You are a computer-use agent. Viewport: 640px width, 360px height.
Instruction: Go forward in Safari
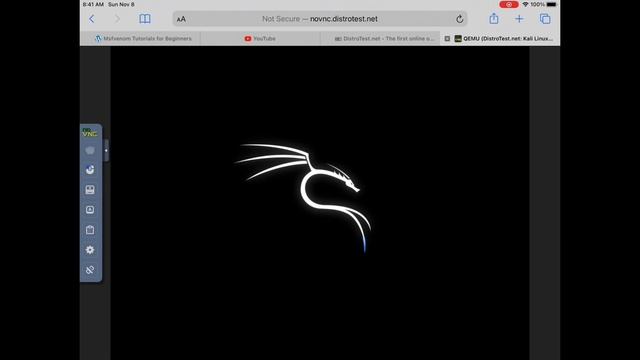pyautogui.click(x=117, y=19)
